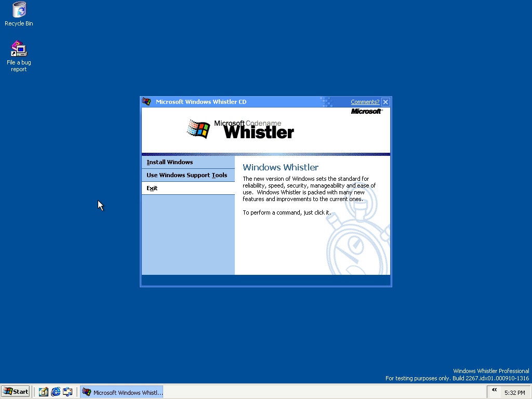
Task: Click the Microsoft logo in the dialog
Action: coord(366,111)
